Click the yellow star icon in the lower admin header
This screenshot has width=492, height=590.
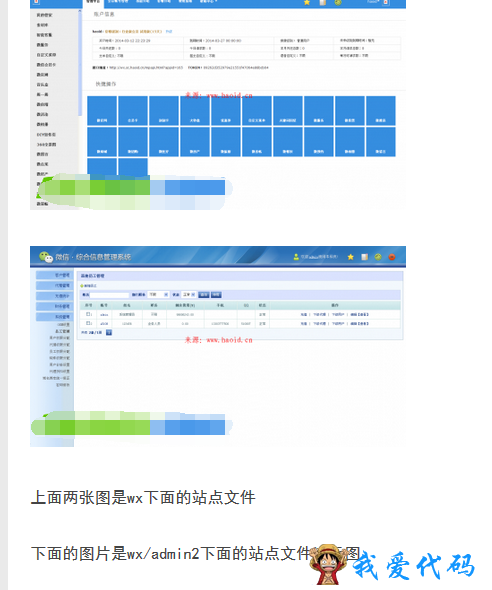[x=351, y=257]
